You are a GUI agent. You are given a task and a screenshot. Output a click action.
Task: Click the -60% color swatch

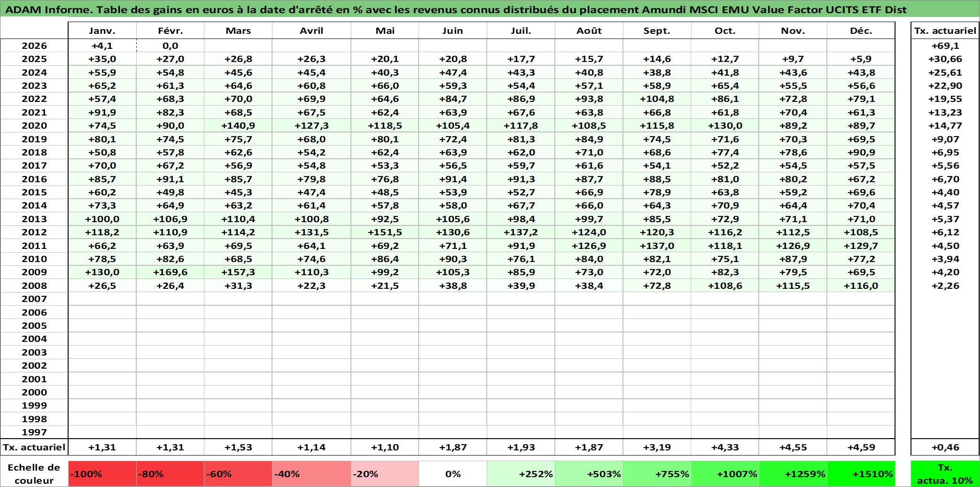(238, 474)
